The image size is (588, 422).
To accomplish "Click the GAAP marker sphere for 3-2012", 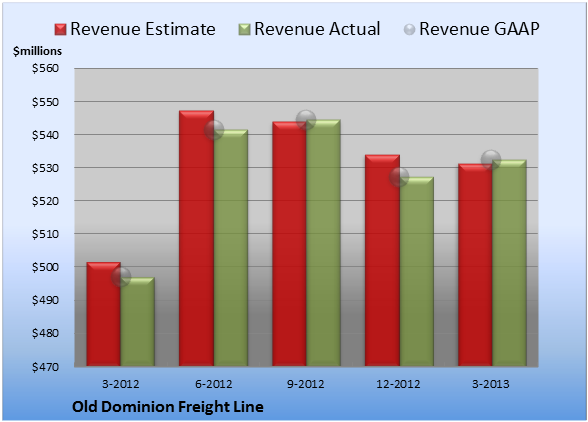I will point(121,277).
